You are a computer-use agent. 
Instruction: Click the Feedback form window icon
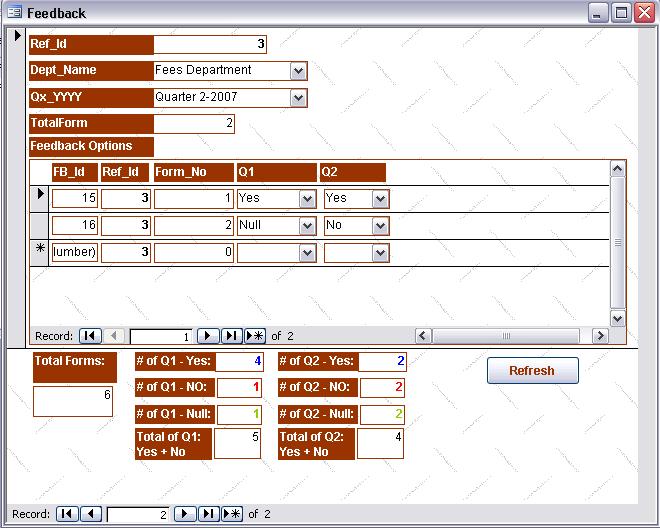point(14,12)
